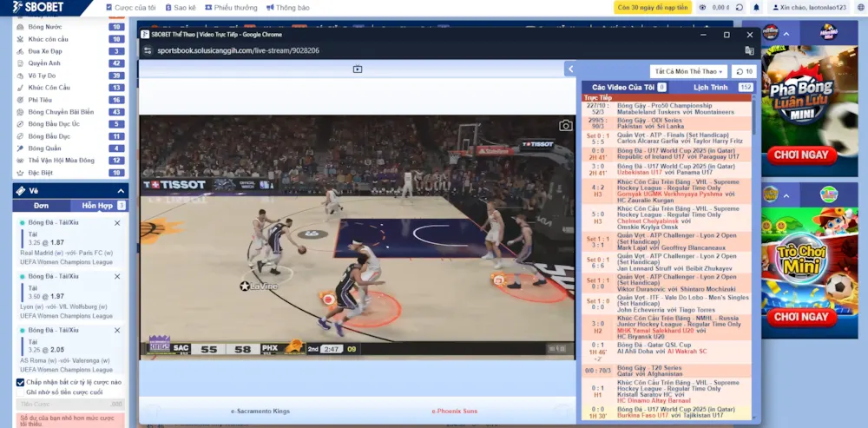Open 'Tất Cả Môn Thể Thao' dropdown
This screenshot has height=428, width=868.
pyautogui.click(x=688, y=71)
